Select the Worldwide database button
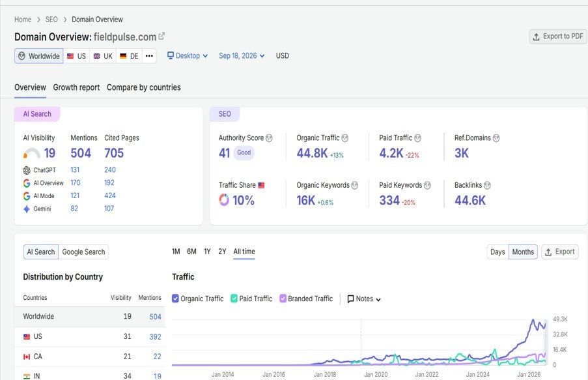 click(39, 56)
